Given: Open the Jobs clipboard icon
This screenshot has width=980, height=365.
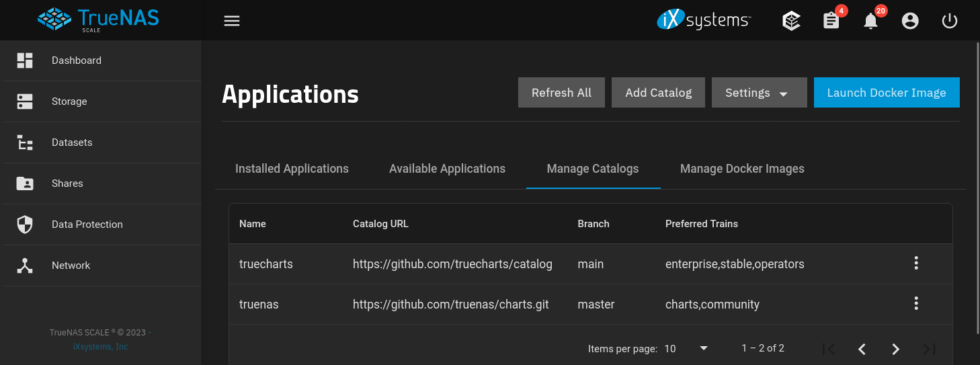Looking at the screenshot, I should pos(831,21).
